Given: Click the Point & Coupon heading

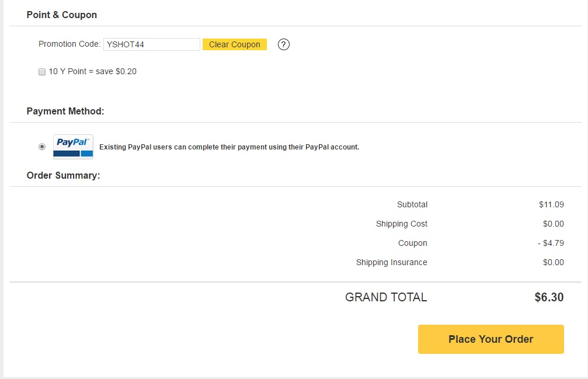Looking at the screenshot, I should (x=62, y=15).
